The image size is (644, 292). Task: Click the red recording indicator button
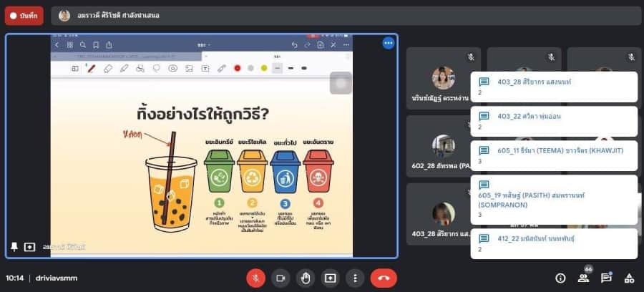pyautogui.click(x=24, y=15)
